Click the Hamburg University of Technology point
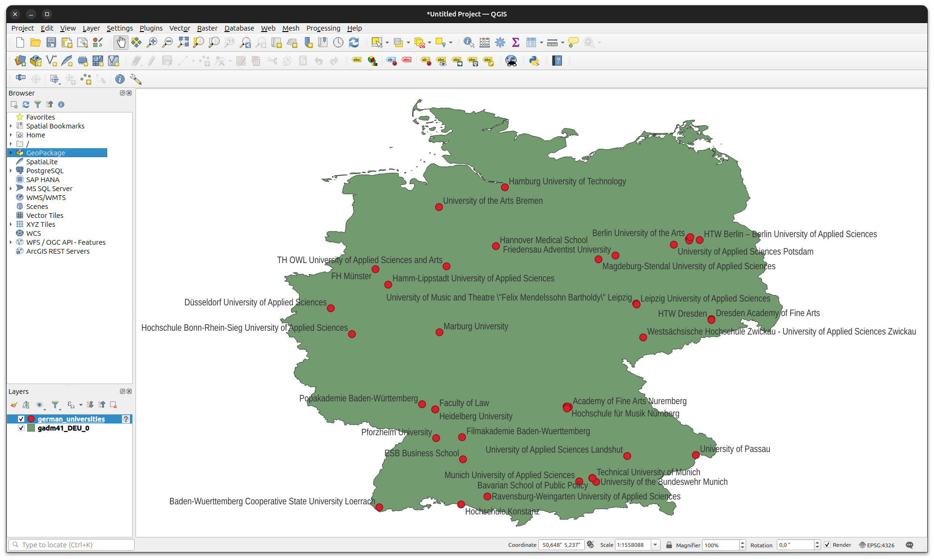Viewport: 934px width, 560px height. 505,187
